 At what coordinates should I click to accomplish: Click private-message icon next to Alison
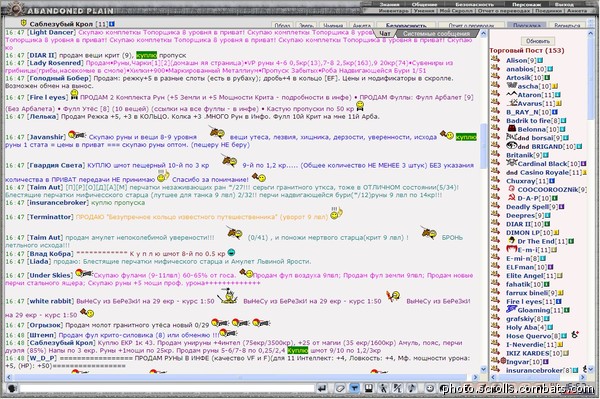pos(495,59)
